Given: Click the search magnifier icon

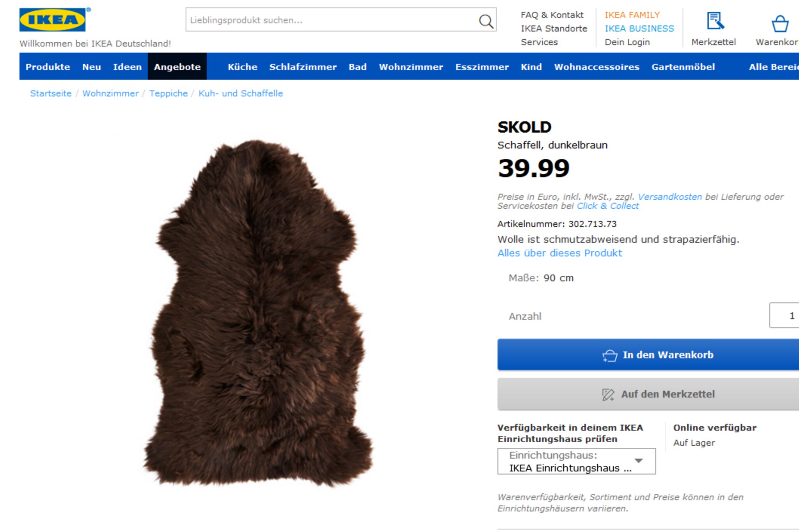Looking at the screenshot, I should 486,21.
